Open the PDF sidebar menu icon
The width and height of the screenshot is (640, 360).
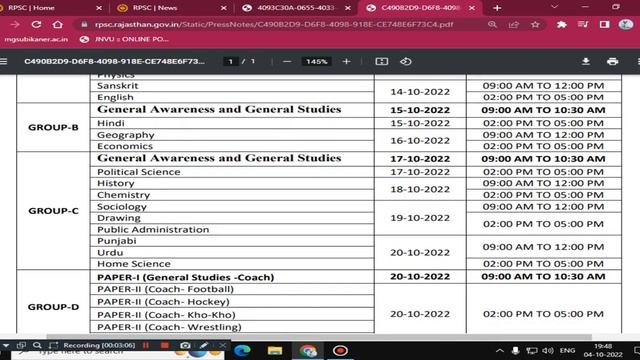[x=4, y=61]
